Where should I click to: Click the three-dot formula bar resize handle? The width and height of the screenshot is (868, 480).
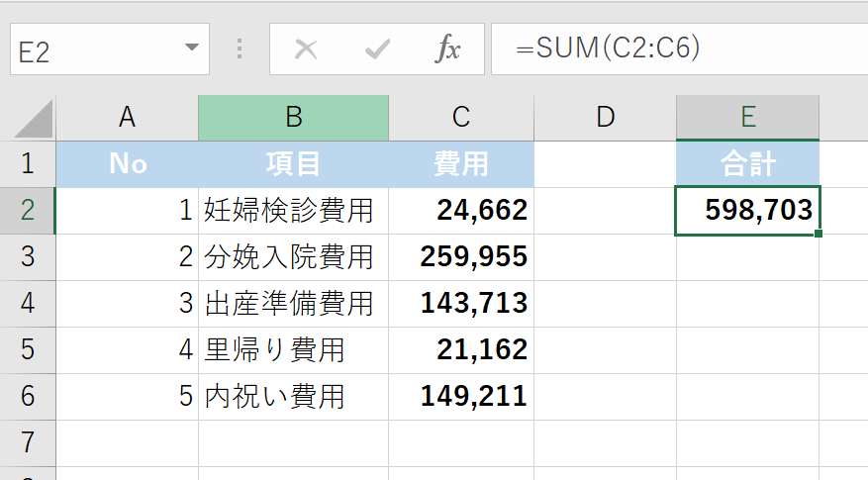click(239, 49)
